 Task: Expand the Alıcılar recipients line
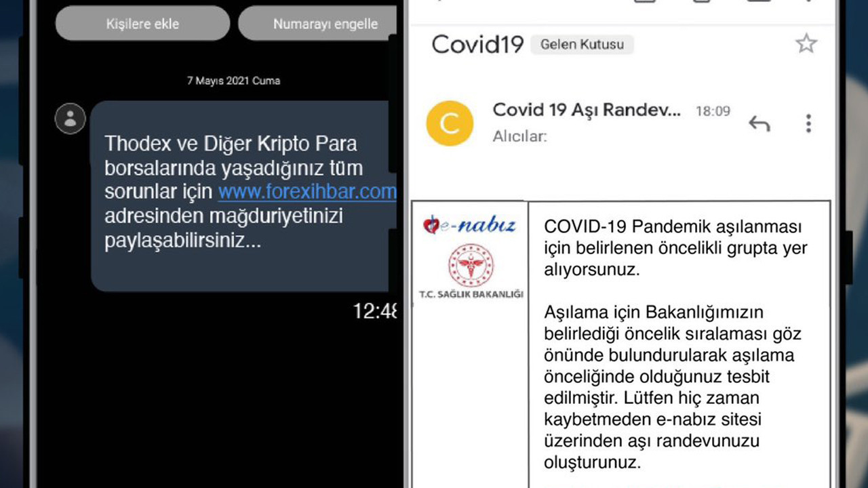point(519,136)
